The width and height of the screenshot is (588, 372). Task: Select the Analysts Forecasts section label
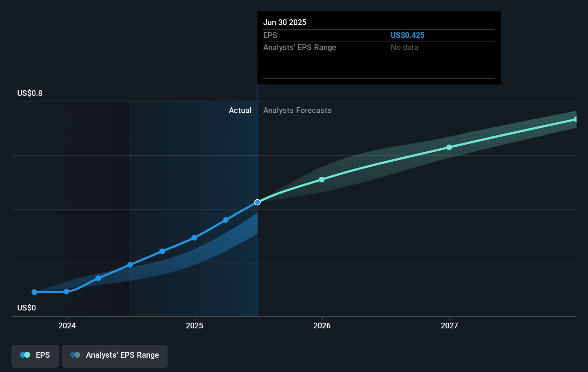coord(297,110)
